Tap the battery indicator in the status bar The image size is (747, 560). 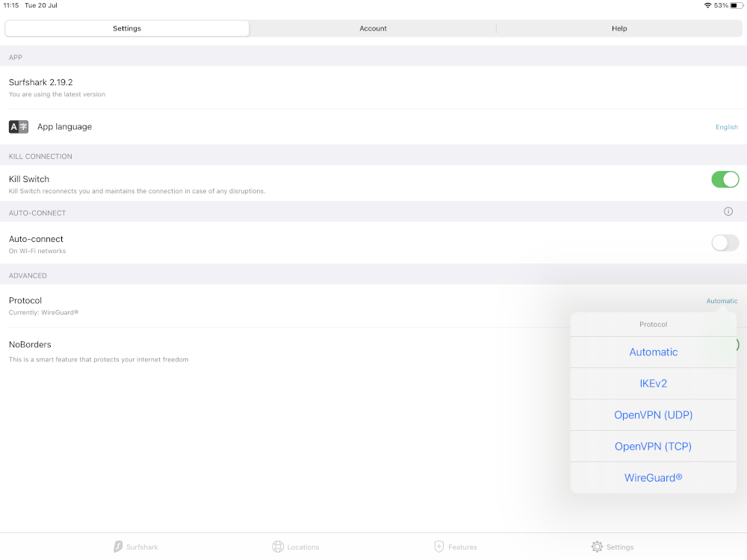coord(736,5)
